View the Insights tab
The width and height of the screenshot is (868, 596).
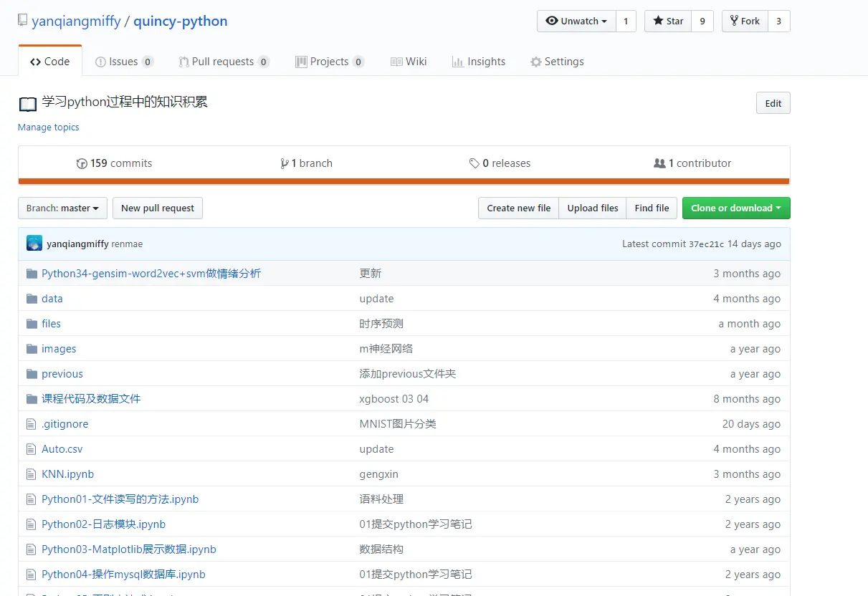tap(479, 62)
